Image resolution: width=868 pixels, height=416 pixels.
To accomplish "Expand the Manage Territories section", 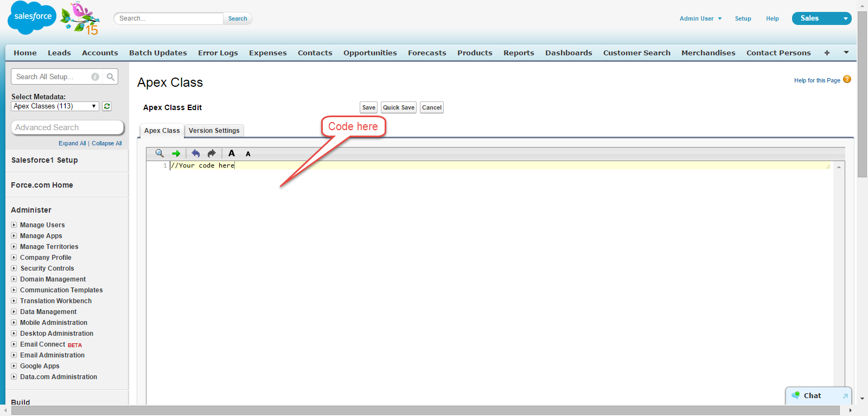I will pyautogui.click(x=14, y=246).
